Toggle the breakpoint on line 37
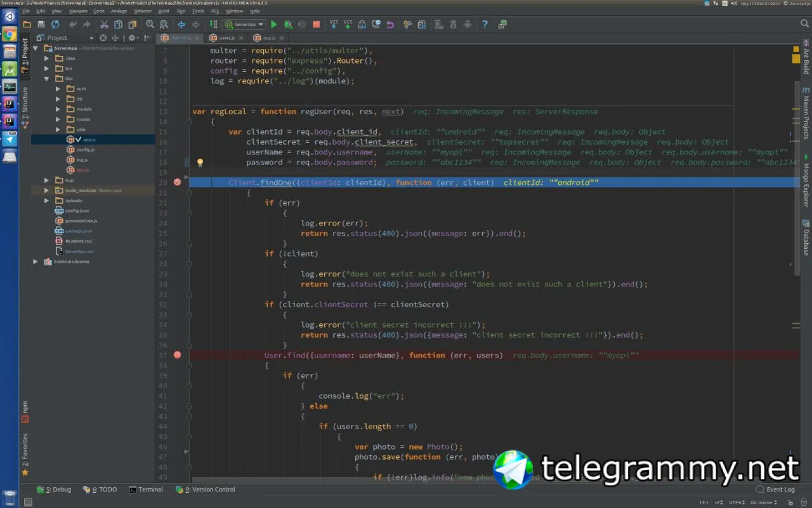This screenshot has height=508, width=812. click(178, 355)
